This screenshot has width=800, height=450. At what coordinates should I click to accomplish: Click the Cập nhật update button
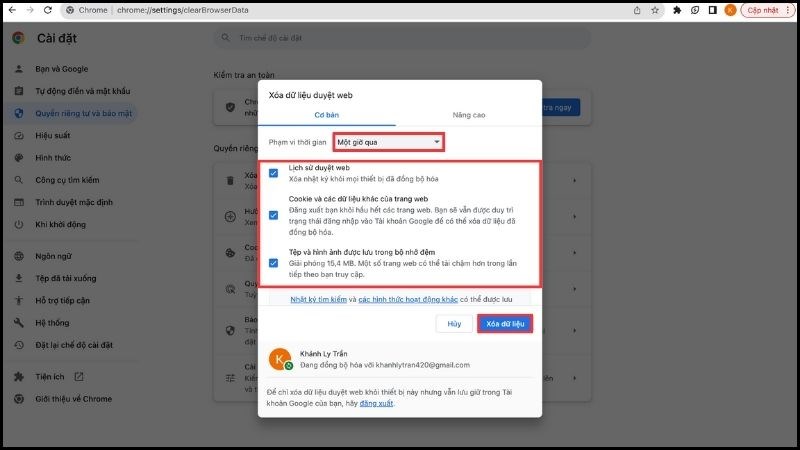pos(762,10)
